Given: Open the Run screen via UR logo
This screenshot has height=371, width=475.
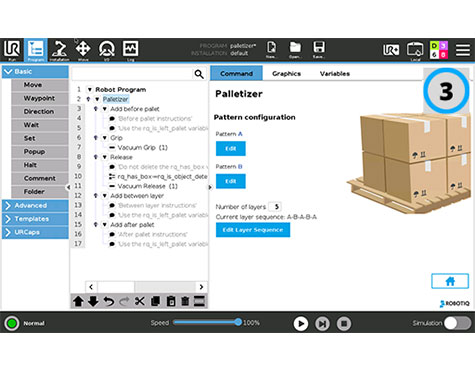Looking at the screenshot, I should 12,50.
